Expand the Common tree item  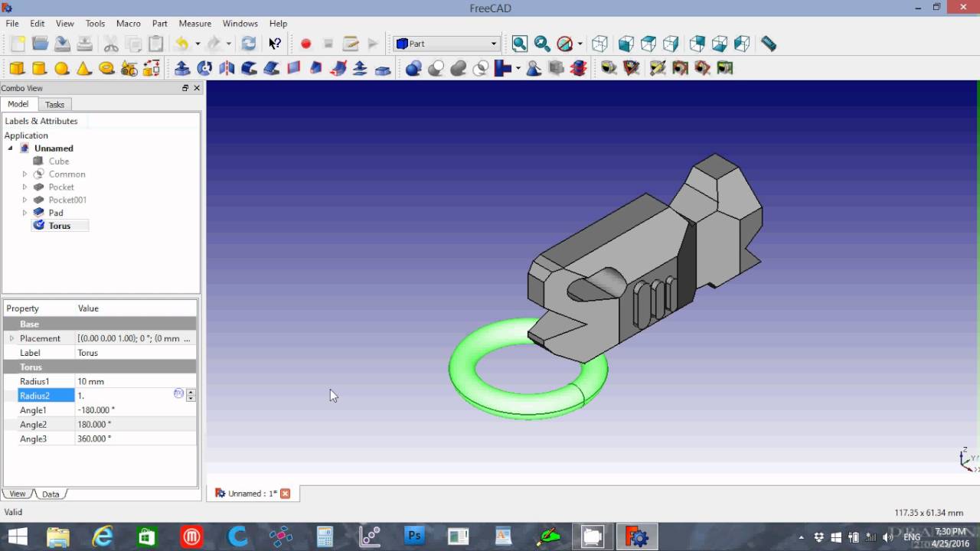tap(24, 174)
